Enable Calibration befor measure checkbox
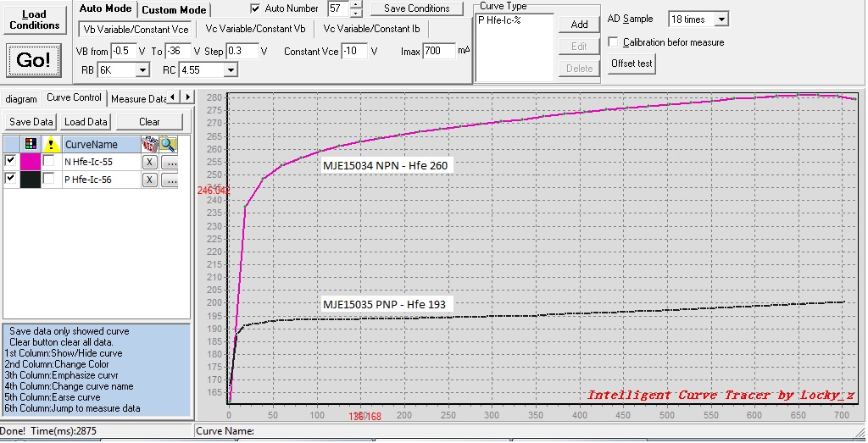 click(x=613, y=42)
